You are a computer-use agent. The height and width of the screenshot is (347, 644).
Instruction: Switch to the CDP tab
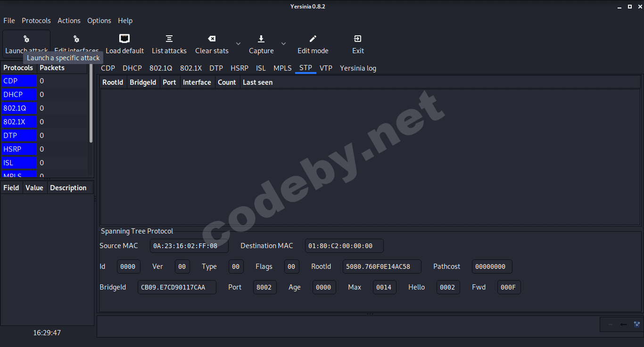click(108, 68)
